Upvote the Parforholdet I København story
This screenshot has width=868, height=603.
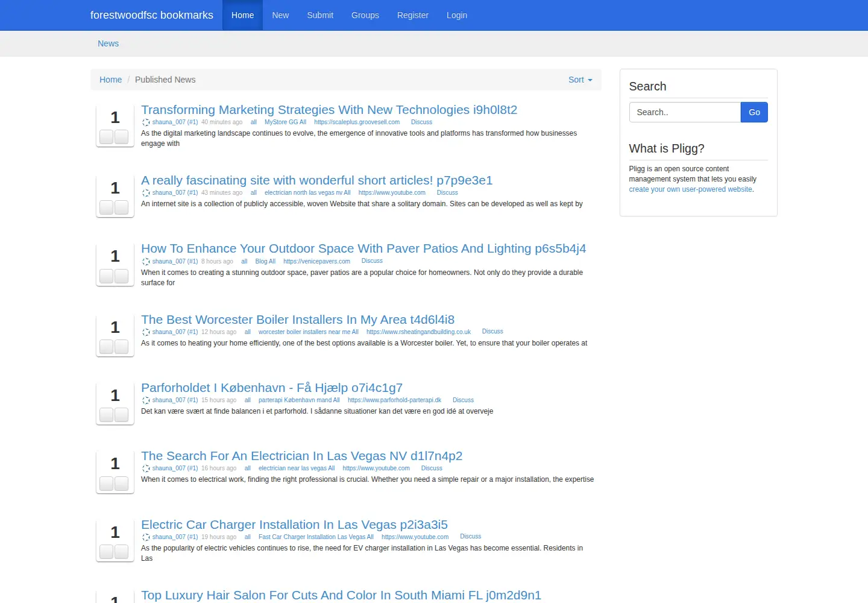click(x=107, y=415)
